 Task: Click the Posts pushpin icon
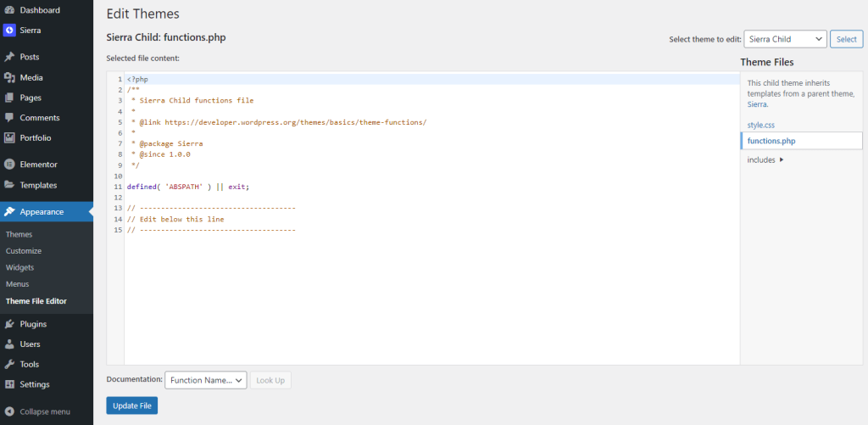[8, 57]
